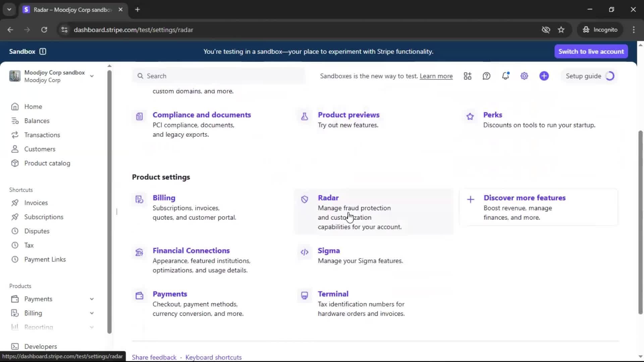The width and height of the screenshot is (644, 362).
Task: Go to Product catalog page
Action: point(47,163)
